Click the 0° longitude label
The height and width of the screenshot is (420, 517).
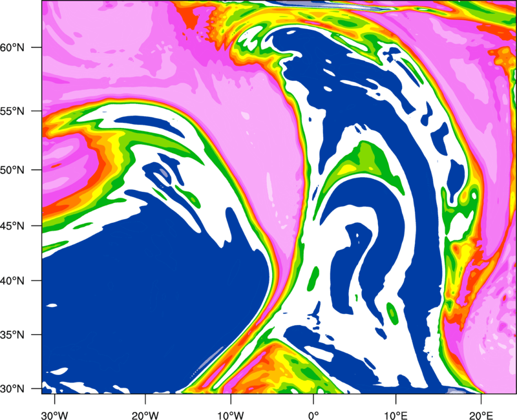coord(313,415)
